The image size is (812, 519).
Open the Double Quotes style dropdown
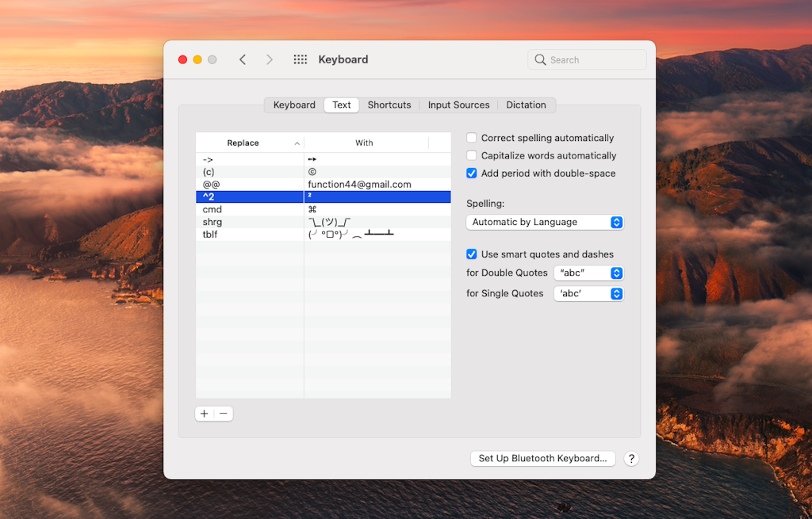coord(588,273)
